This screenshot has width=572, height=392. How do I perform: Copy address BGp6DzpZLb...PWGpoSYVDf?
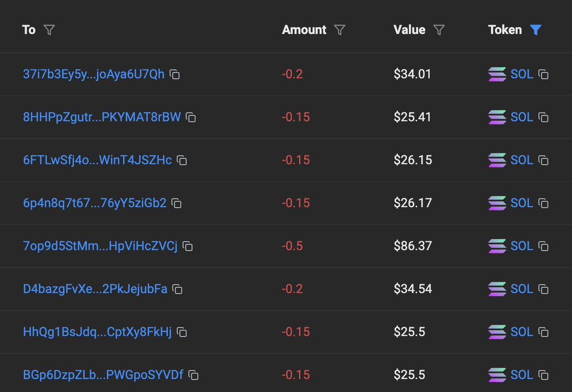click(194, 375)
